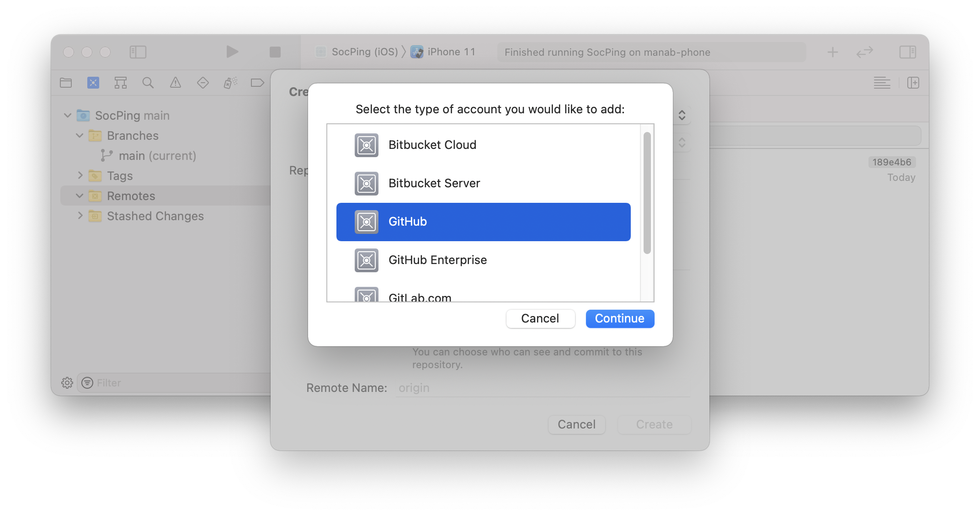The image size is (980, 518).
Task: Collapse the SocPing main repository
Action: 68,115
